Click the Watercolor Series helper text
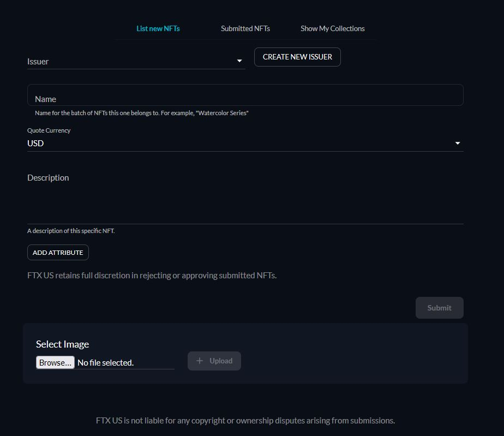This screenshot has height=436, width=504. (x=141, y=113)
